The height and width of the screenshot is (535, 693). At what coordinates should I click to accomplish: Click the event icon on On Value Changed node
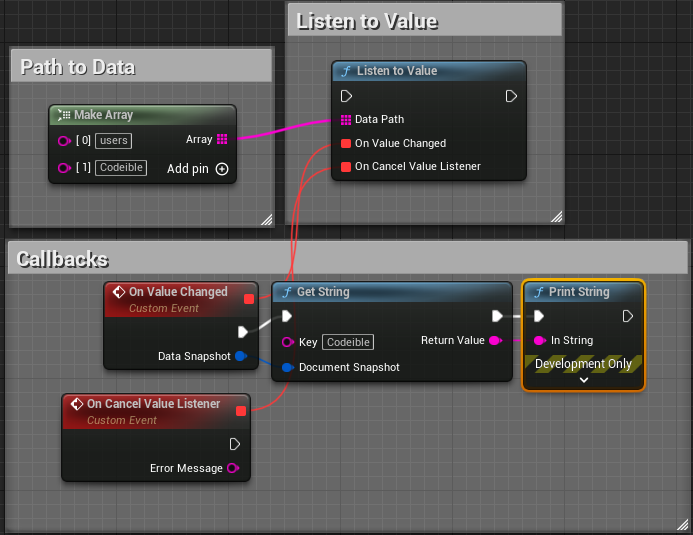[x=118, y=292]
